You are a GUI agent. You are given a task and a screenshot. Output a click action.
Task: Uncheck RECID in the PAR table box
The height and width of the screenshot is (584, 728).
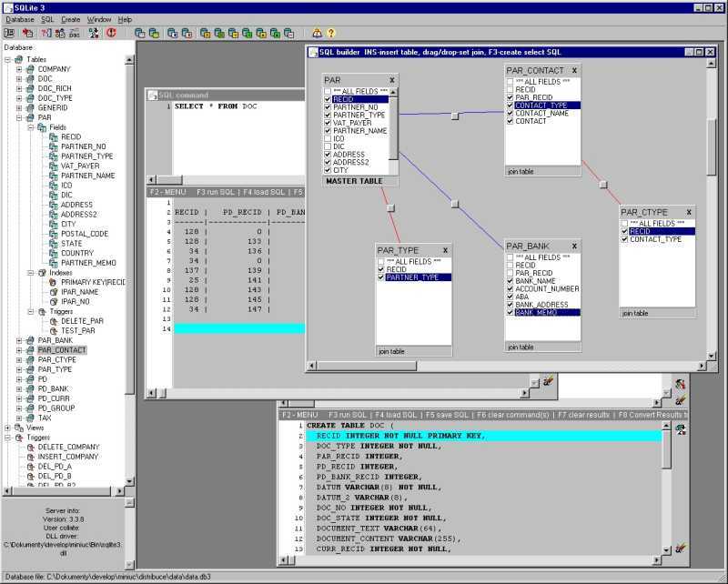click(x=328, y=99)
